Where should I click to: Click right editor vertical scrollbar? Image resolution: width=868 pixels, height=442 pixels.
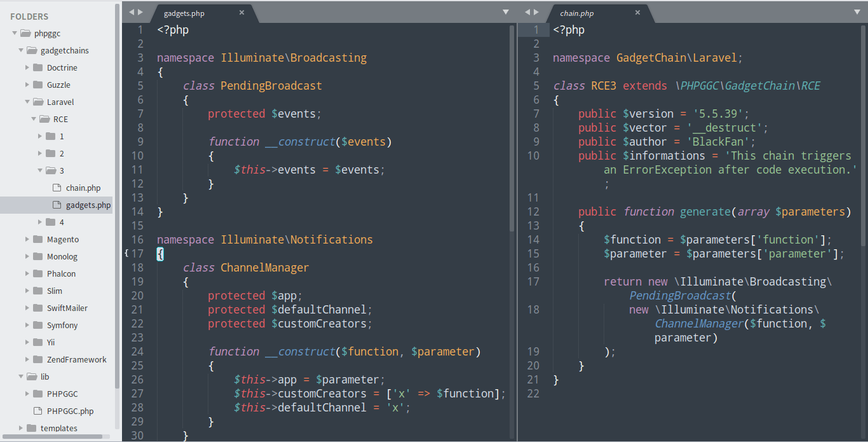864,136
